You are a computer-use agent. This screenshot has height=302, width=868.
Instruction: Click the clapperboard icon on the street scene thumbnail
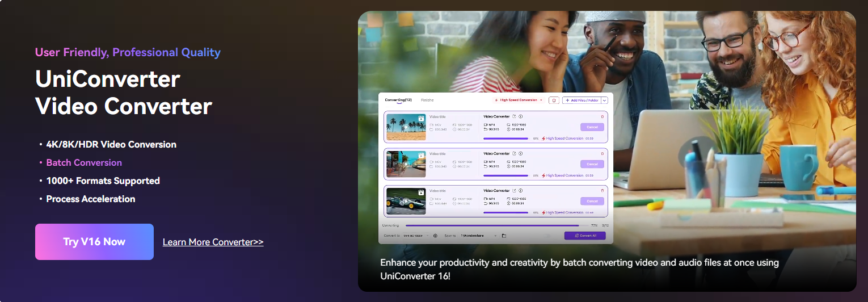422,155
